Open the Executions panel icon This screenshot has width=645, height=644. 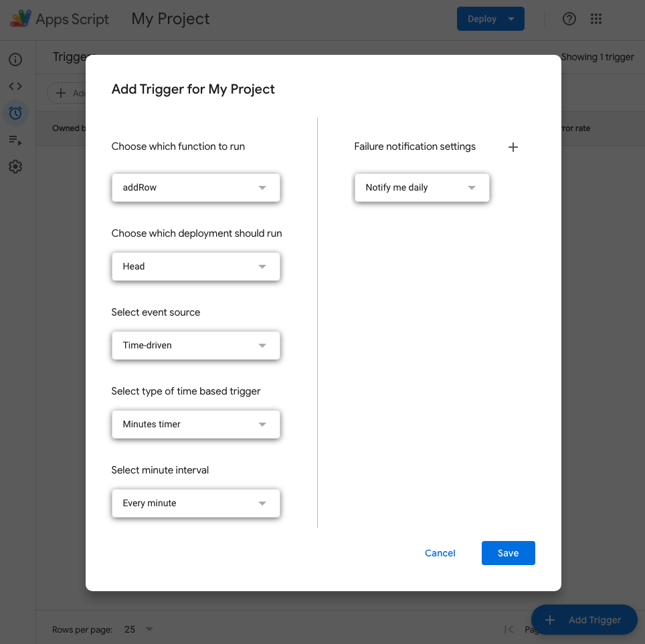click(15, 140)
